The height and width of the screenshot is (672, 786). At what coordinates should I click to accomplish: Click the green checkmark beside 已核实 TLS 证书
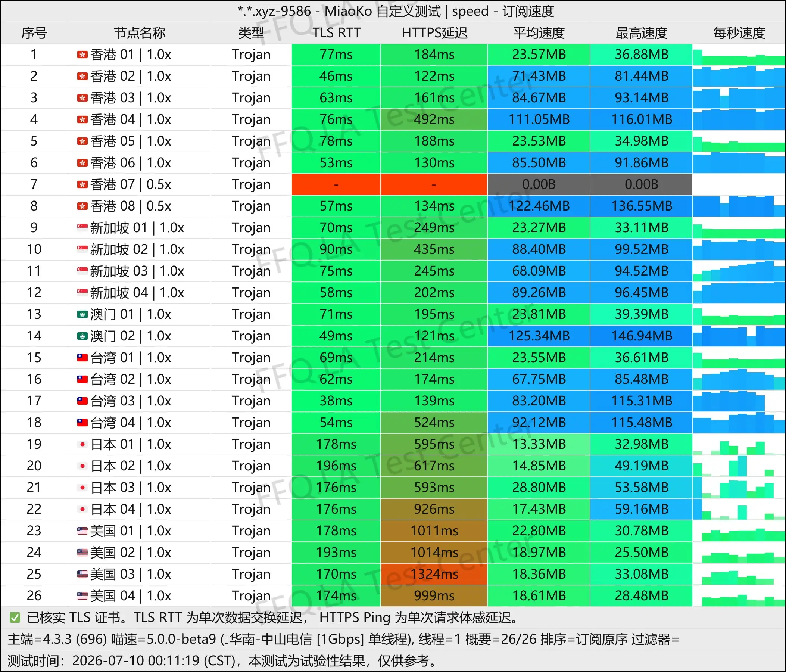pyautogui.click(x=15, y=618)
